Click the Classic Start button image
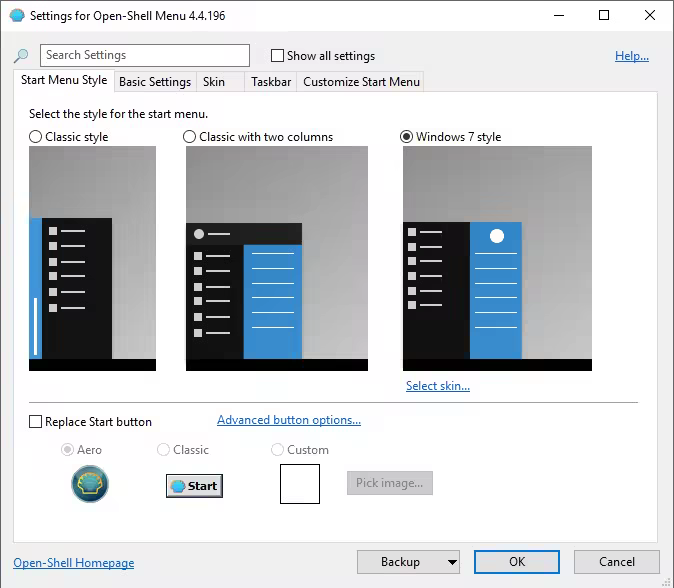 [194, 486]
